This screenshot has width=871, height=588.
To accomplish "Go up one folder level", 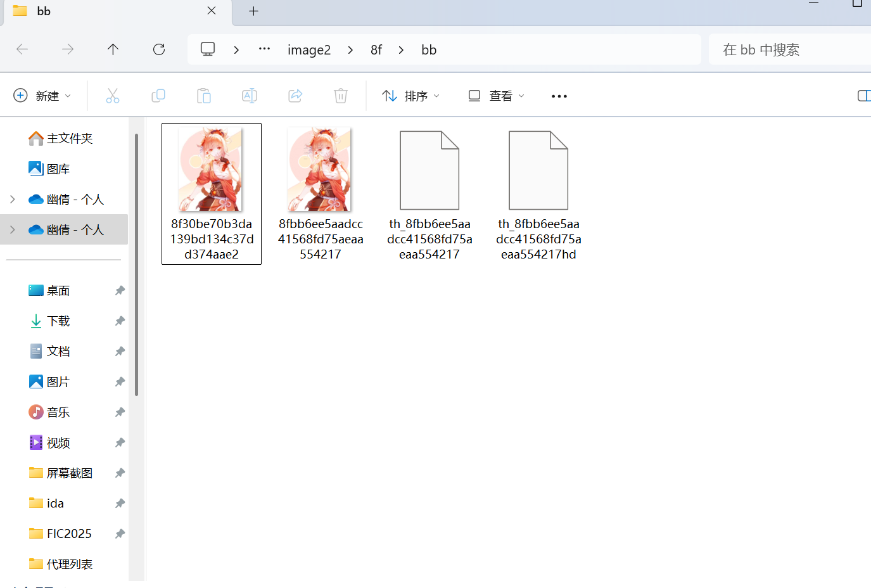I will [x=113, y=49].
